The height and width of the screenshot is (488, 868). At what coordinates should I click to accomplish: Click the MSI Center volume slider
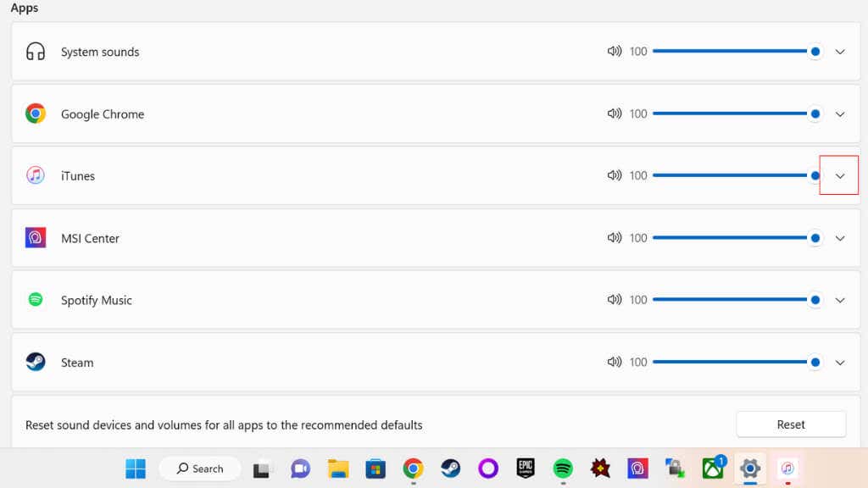pyautogui.click(x=737, y=238)
